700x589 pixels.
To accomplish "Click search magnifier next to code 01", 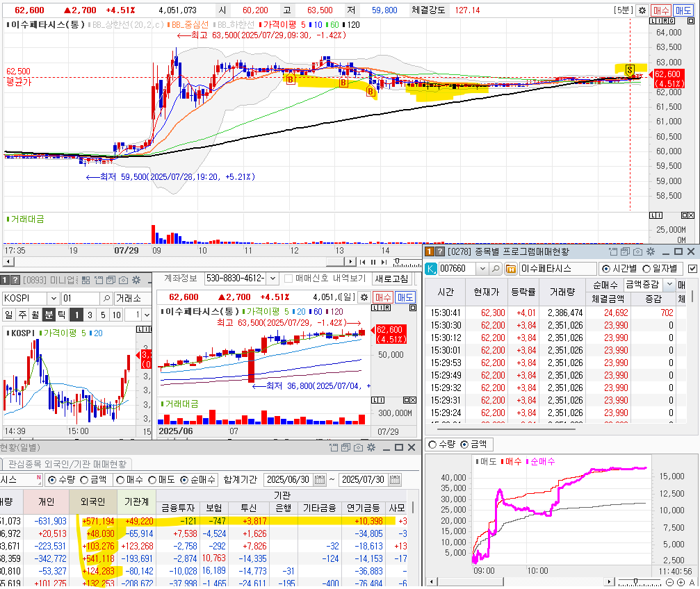I will (x=106, y=298).
